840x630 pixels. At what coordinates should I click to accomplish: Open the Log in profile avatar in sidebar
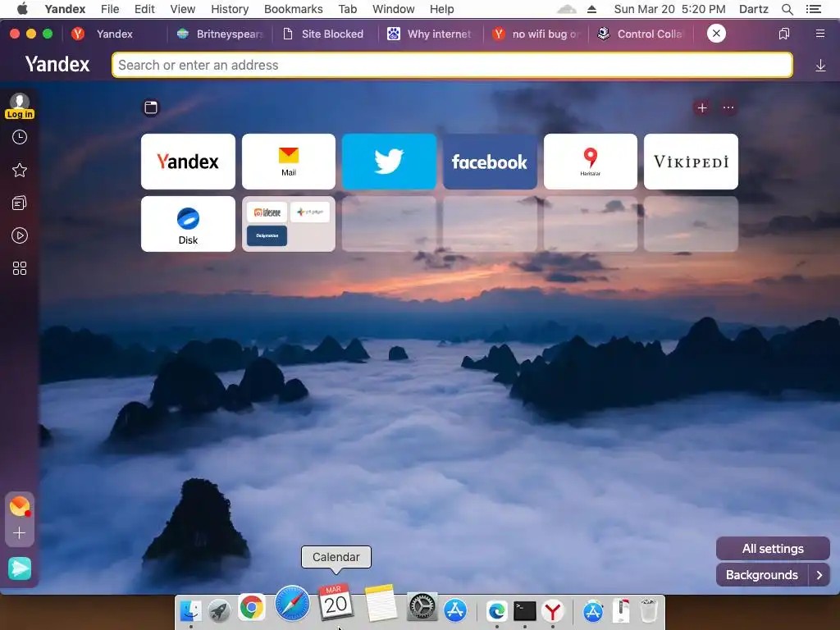[x=20, y=106]
